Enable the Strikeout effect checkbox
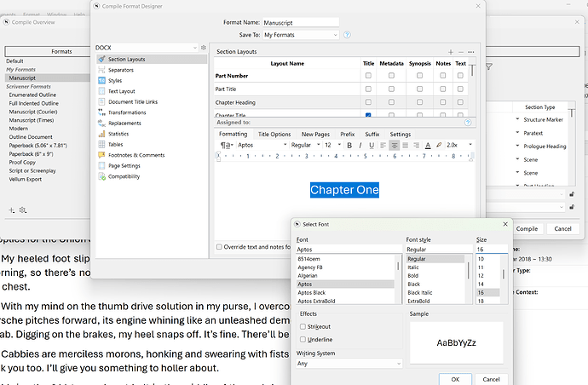 (302, 326)
